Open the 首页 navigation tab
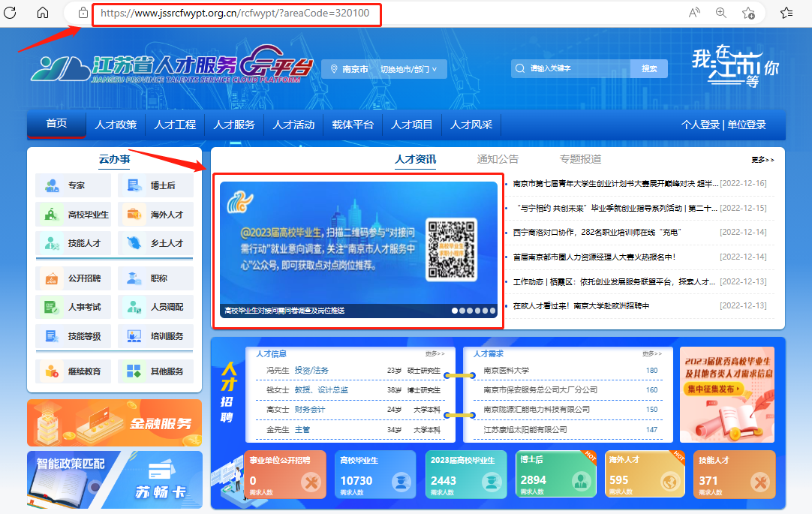 [56, 124]
